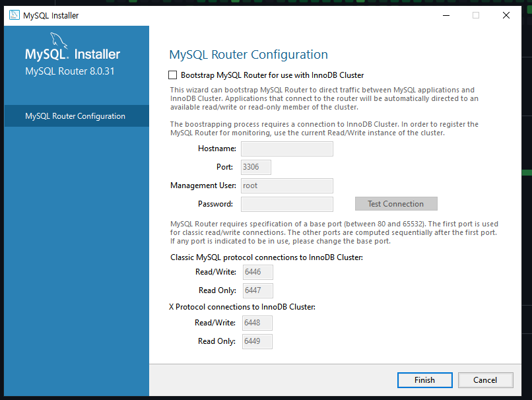532x400 pixels.
Task: Click the MySQL dolphin logo in sidebar
Action: pyautogui.click(x=59, y=41)
